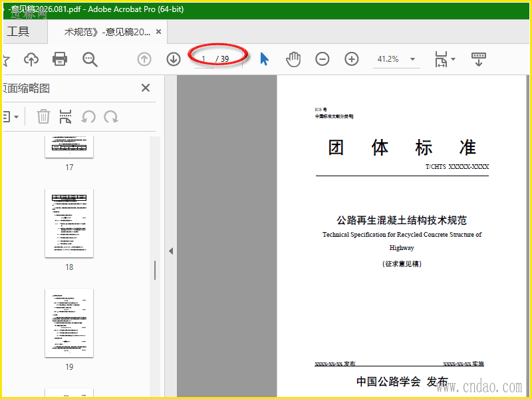Select page 17 thumbnail
Viewport: 532px width, 399px height.
click(x=69, y=147)
